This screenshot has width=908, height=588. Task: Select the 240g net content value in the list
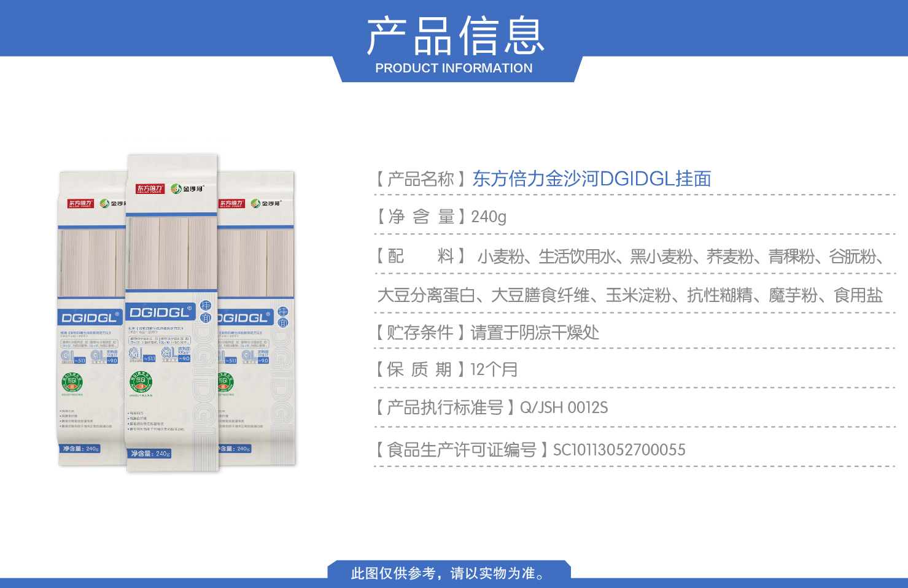489,217
